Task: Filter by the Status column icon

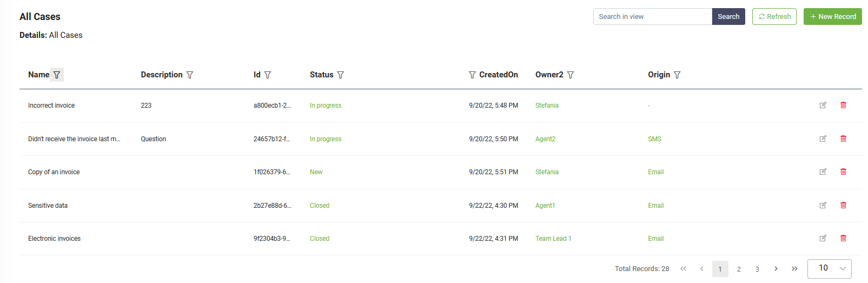Action: coord(340,75)
